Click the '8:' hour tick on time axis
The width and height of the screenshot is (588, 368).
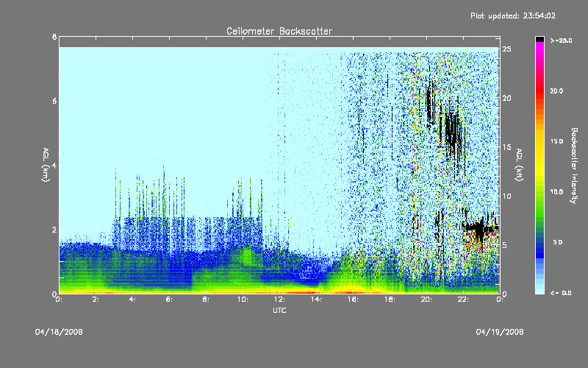(x=207, y=300)
